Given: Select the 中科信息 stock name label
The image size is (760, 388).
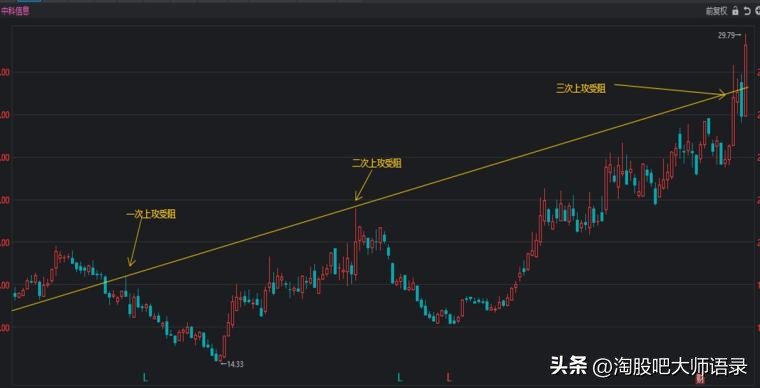Looking at the screenshot, I should coord(15,11).
